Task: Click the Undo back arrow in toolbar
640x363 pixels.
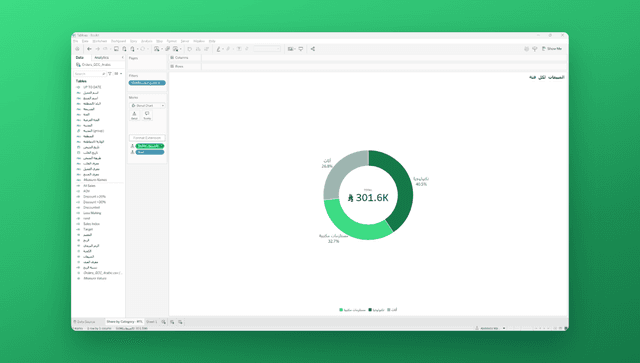Action: click(x=89, y=49)
